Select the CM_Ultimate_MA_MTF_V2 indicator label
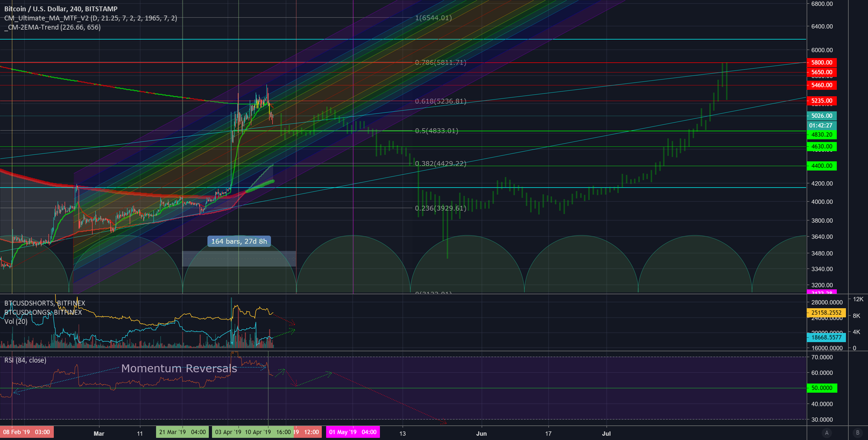 point(90,18)
